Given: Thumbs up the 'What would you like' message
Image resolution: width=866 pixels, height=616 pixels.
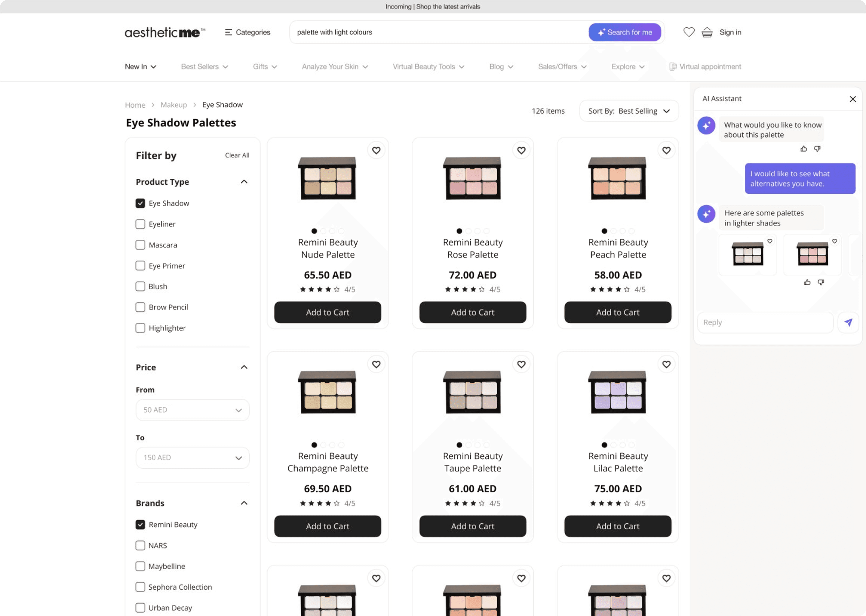Looking at the screenshot, I should (x=803, y=149).
